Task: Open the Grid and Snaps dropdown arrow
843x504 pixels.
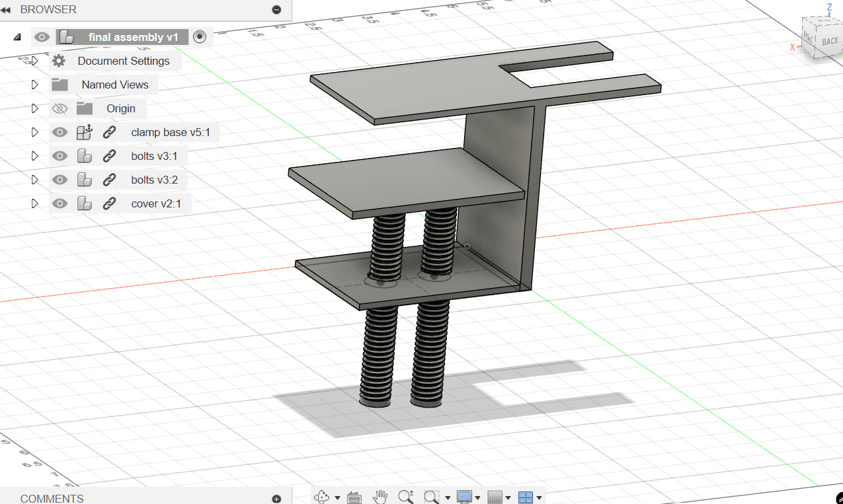Action: pos(508,498)
